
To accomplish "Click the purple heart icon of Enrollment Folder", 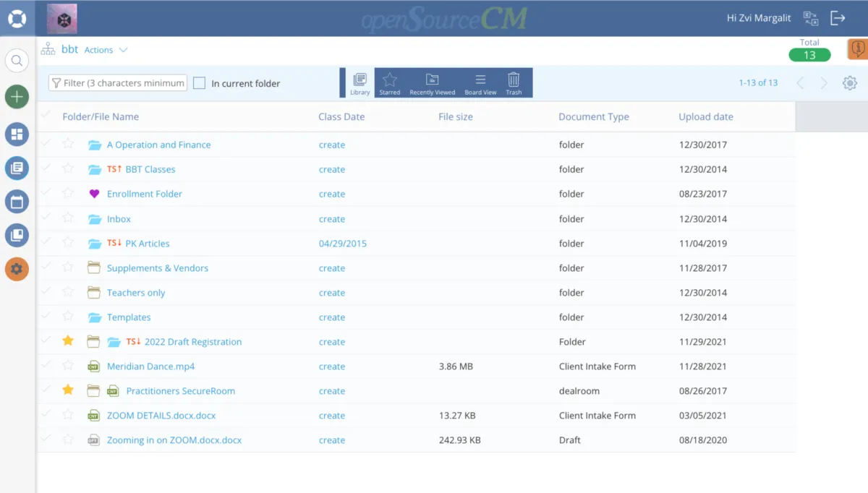I will pyautogui.click(x=94, y=194).
